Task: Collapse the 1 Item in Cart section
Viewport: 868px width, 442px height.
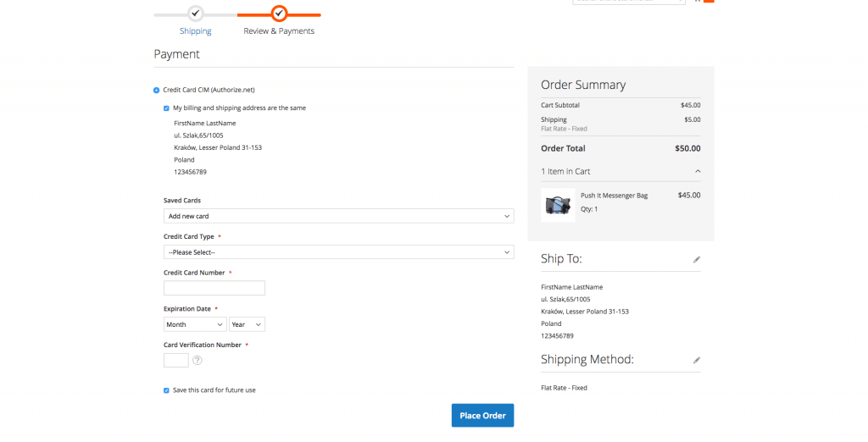Action: click(x=698, y=171)
